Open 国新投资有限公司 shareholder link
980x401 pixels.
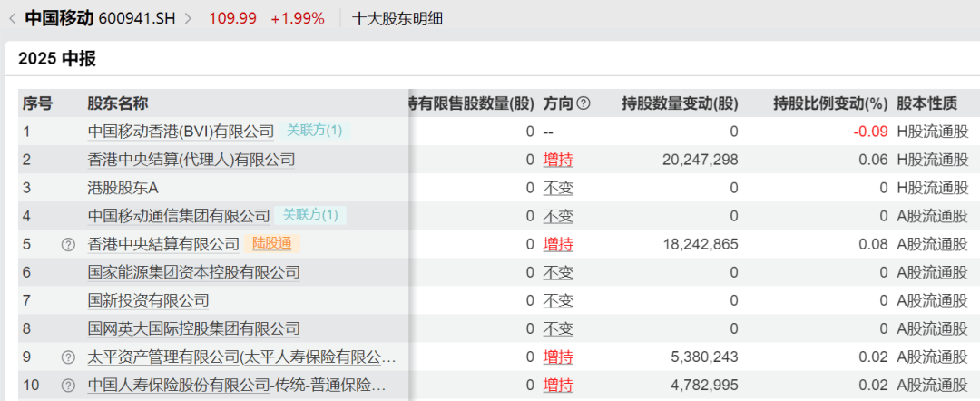click(x=148, y=300)
